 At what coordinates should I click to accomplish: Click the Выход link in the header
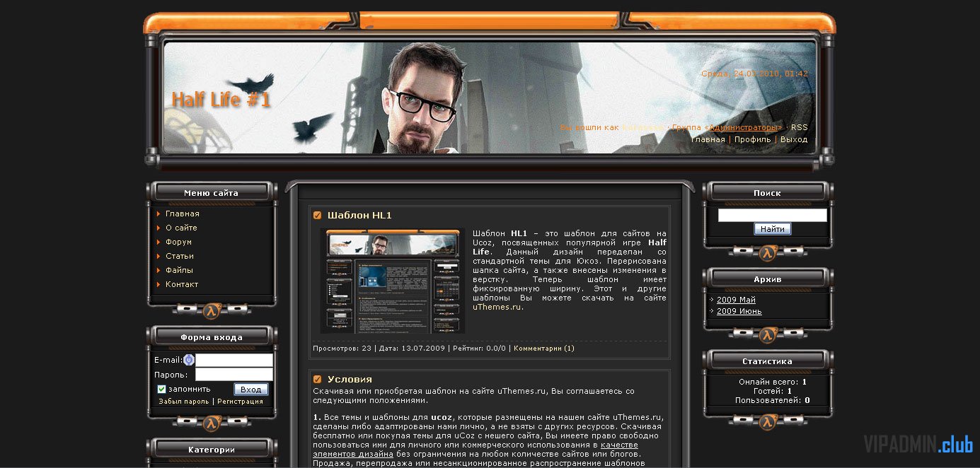pos(794,139)
